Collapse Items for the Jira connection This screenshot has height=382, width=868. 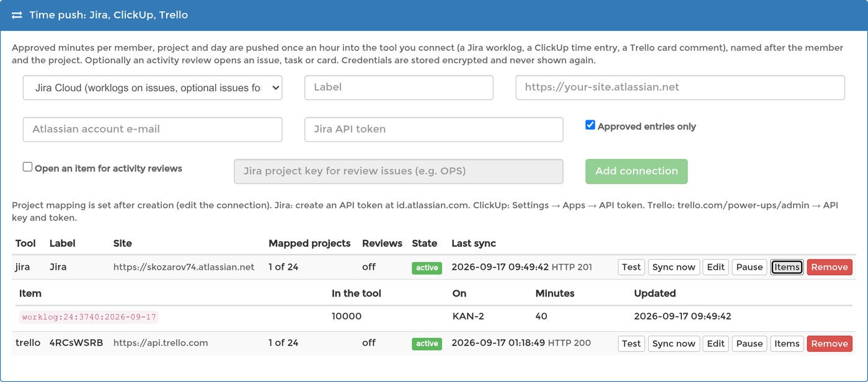tap(787, 267)
